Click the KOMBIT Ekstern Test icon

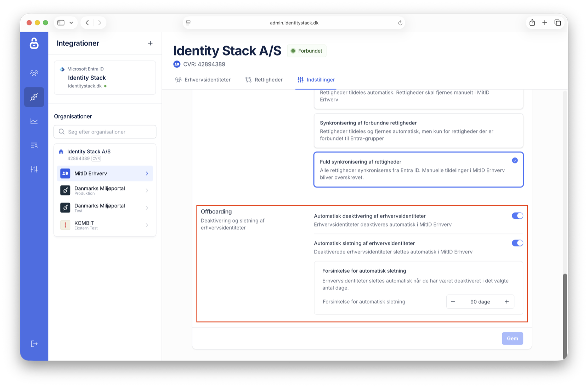65,225
